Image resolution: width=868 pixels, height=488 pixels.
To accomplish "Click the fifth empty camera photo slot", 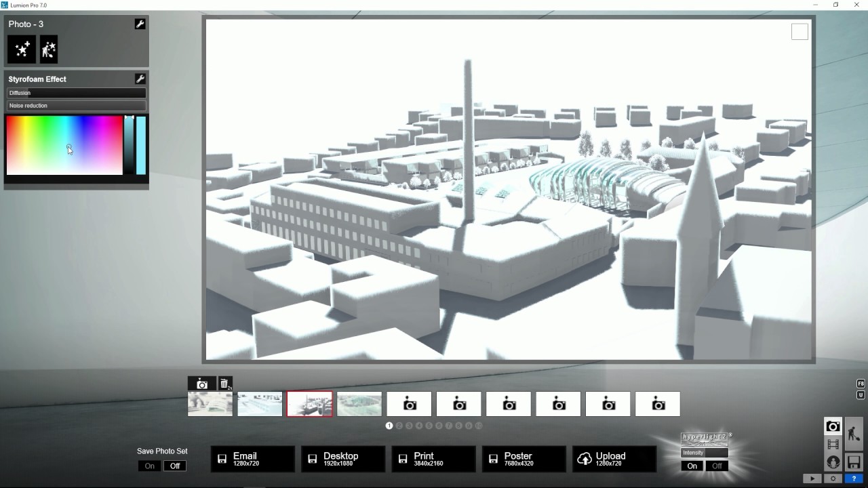I will pos(410,404).
